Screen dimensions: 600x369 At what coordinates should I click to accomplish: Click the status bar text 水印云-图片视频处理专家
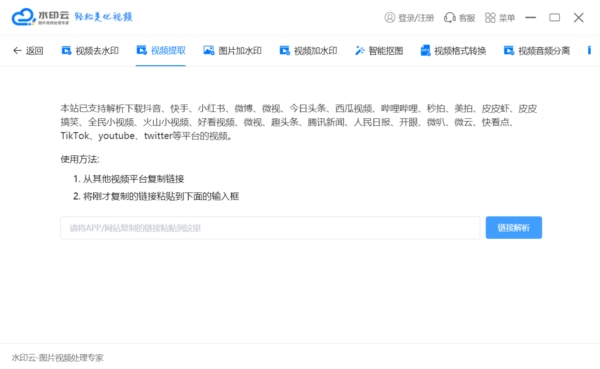pos(57,358)
